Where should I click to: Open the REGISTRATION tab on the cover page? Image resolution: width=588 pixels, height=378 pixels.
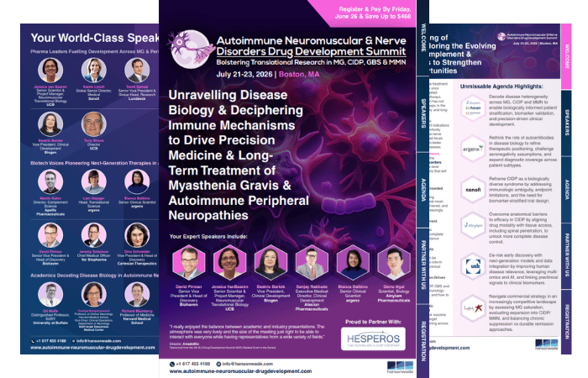[x=423, y=341]
